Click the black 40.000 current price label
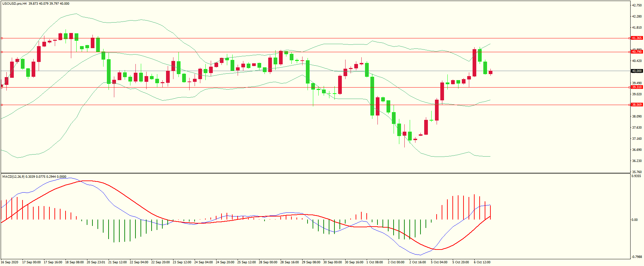The width and height of the screenshot is (644, 266). 637,71
